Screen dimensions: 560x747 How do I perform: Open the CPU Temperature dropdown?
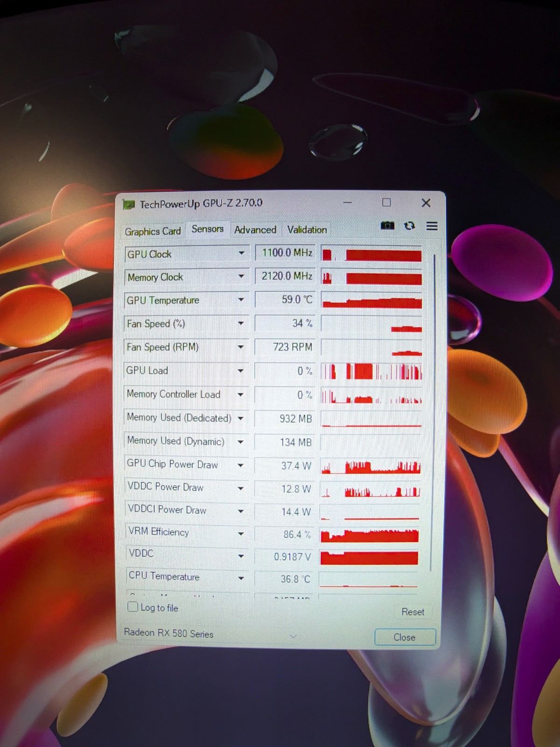click(x=241, y=578)
